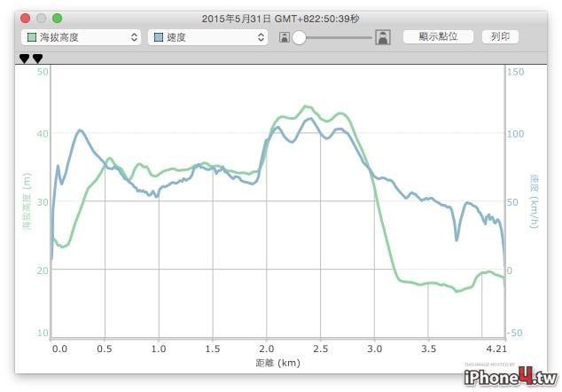
Task: Click the 顯示點位 button
Action: [438, 36]
